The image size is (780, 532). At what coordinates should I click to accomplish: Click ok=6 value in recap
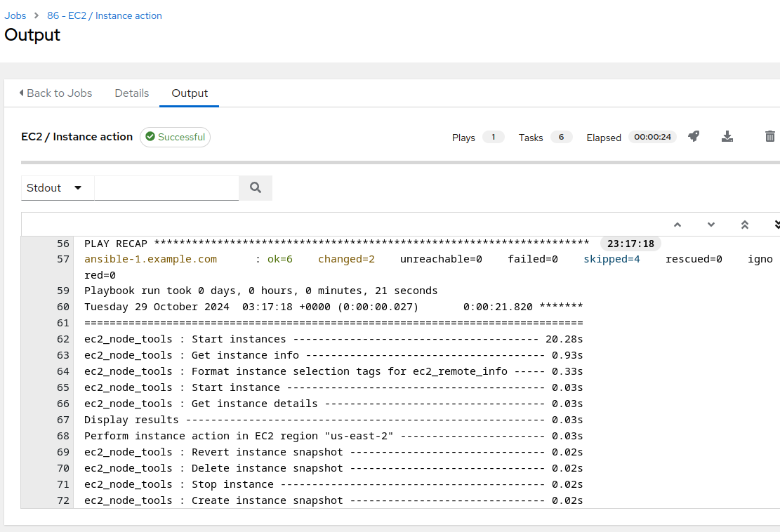(x=280, y=259)
